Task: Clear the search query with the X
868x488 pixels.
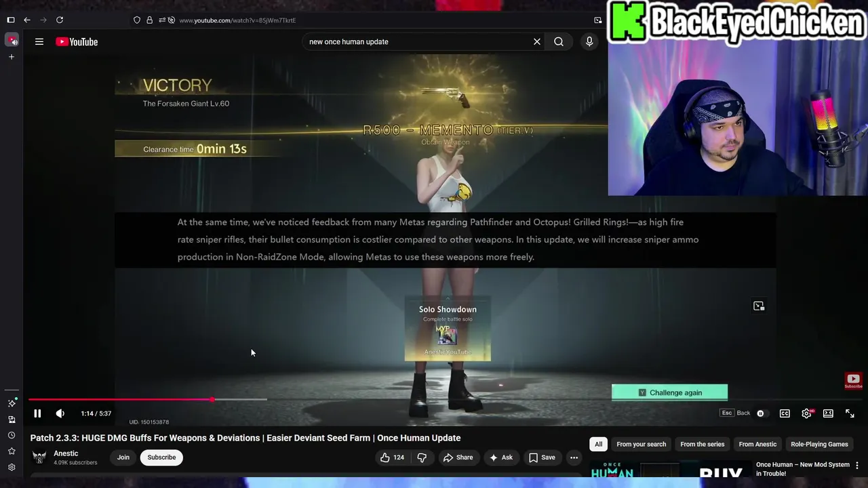Action: (537, 42)
